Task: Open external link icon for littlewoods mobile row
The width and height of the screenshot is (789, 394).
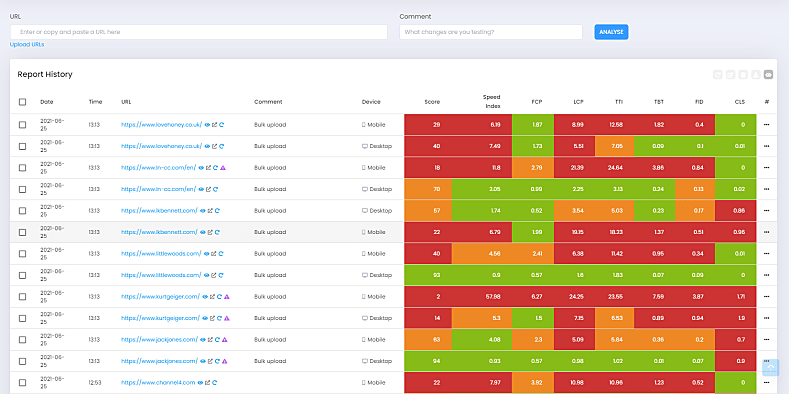Action: coord(214,254)
